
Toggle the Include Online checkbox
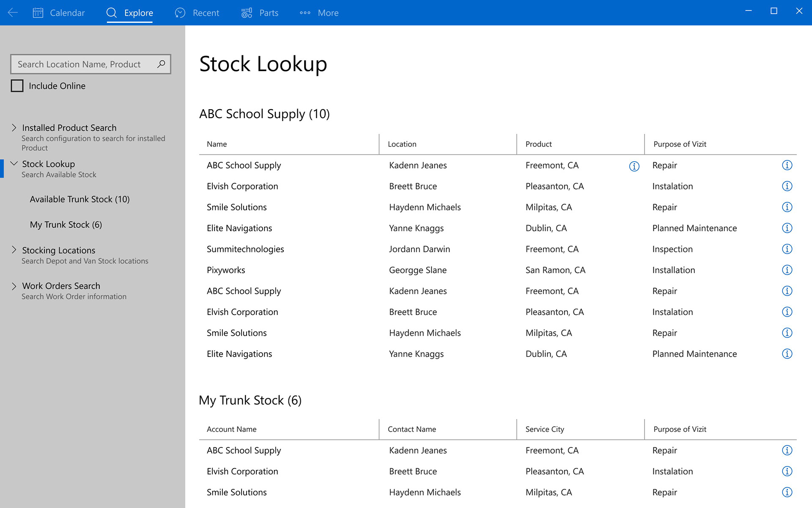[17, 86]
